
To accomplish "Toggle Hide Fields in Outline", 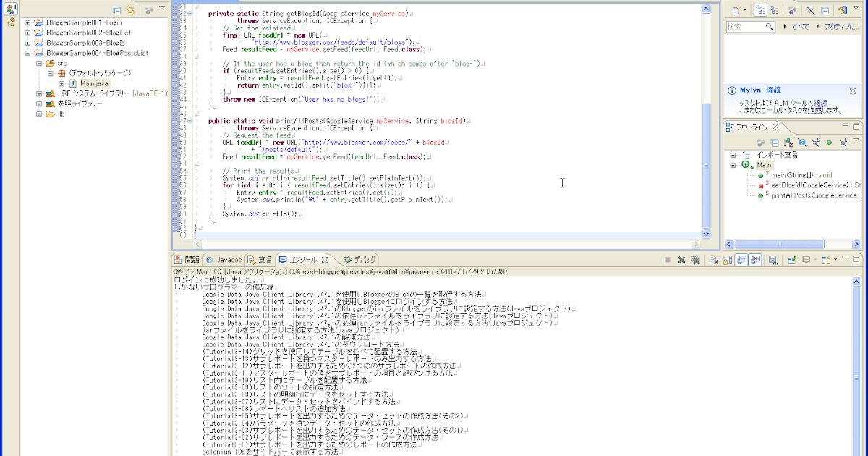I will pos(802,143).
